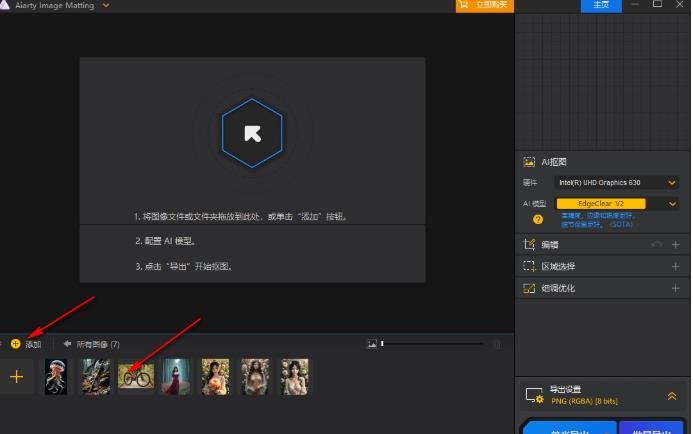Image resolution: width=693 pixels, height=434 pixels.
Task: Select the last thumbnail in the strip
Action: [295, 377]
